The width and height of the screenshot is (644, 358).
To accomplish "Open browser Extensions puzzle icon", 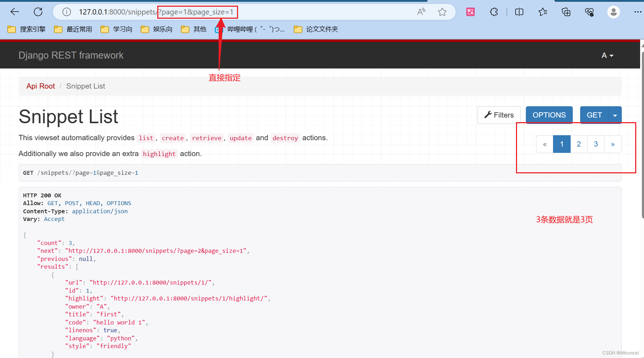I will 494,12.
